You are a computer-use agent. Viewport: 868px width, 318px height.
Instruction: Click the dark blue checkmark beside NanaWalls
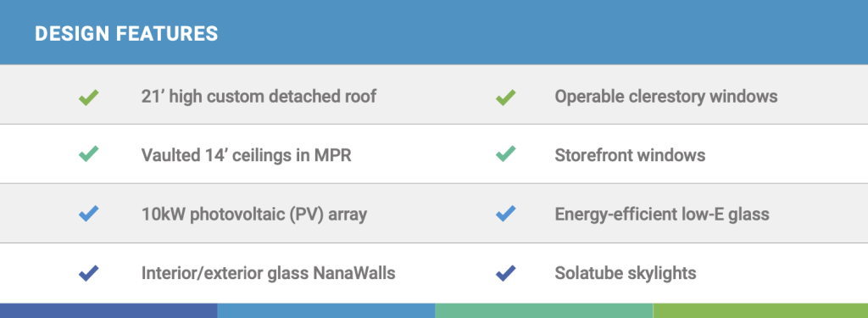point(88,273)
